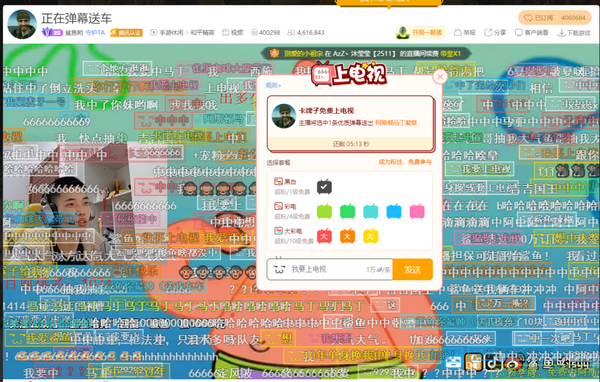The width and height of the screenshot is (600, 382).
Task: Focus the 我要上电视 message input field
Action: [329, 269]
